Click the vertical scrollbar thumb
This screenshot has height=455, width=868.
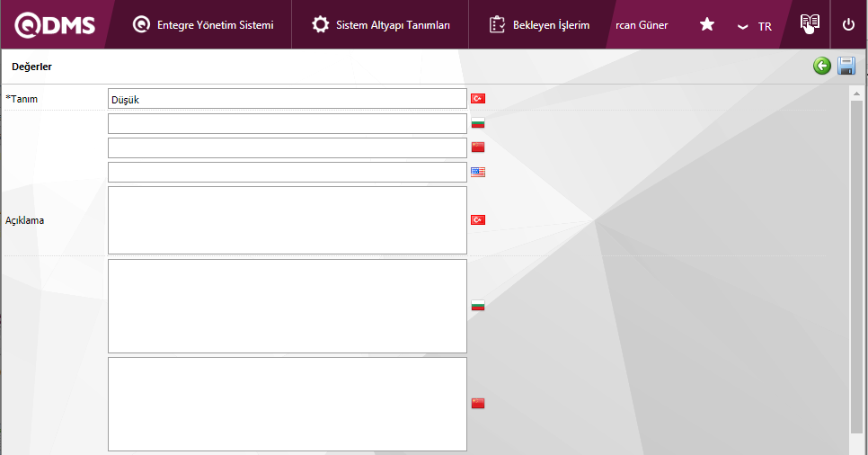point(856,267)
